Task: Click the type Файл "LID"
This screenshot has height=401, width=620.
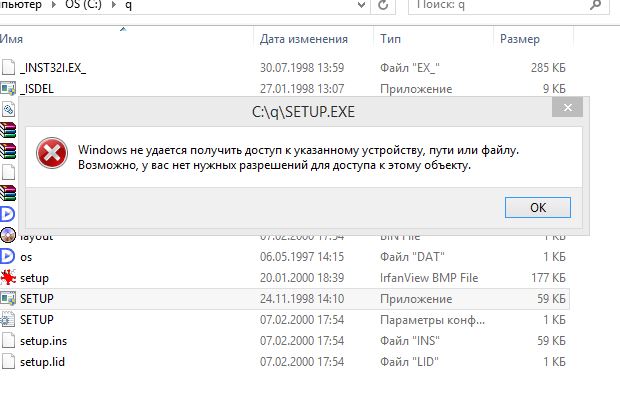Action: (x=409, y=362)
